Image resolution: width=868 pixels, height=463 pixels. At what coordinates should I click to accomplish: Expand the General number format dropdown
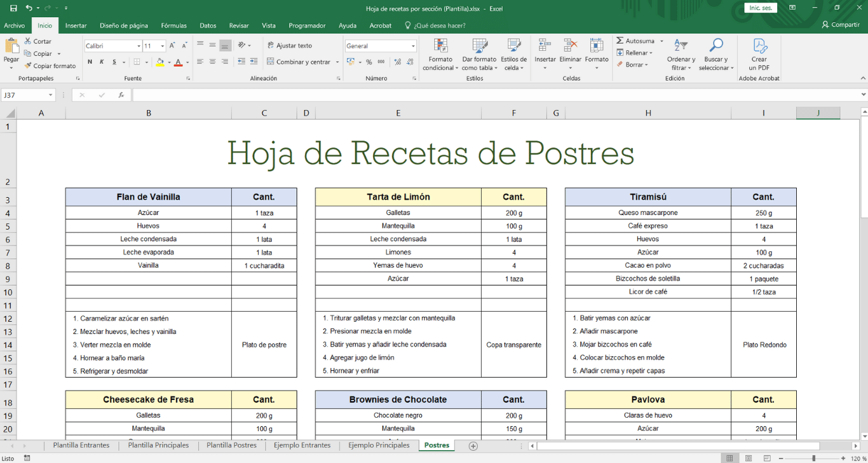click(x=412, y=46)
